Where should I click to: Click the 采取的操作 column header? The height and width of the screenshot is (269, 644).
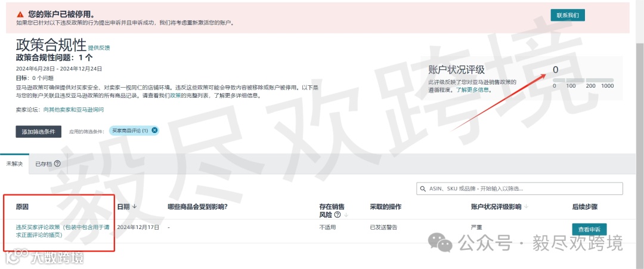pos(385,206)
